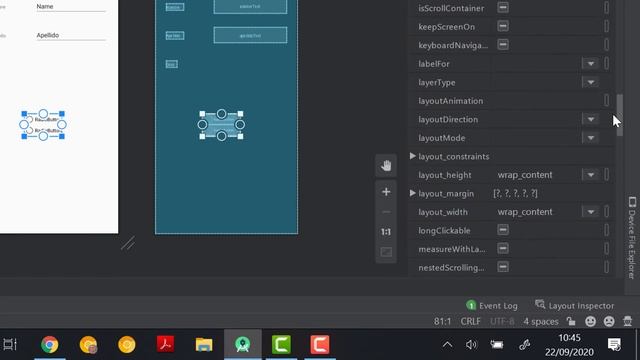The width and height of the screenshot is (640, 360).
Task: Click the happy face feedback icon
Action: pyautogui.click(x=590, y=322)
